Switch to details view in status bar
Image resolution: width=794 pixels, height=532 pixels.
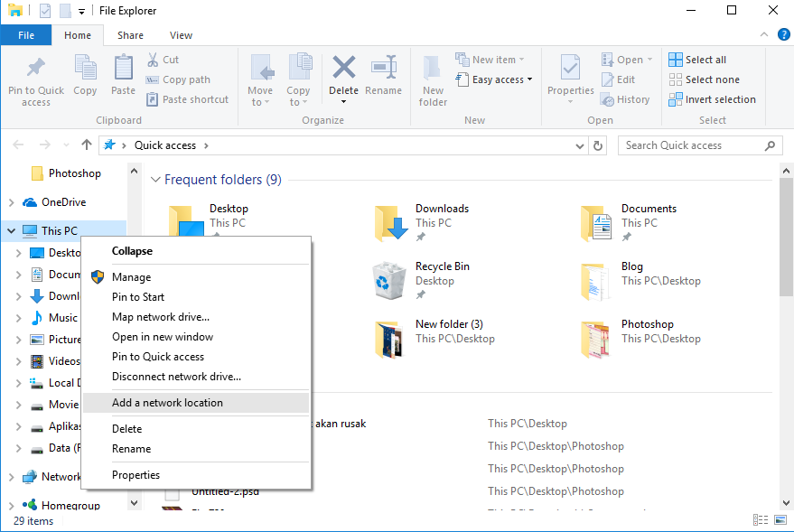(x=761, y=520)
